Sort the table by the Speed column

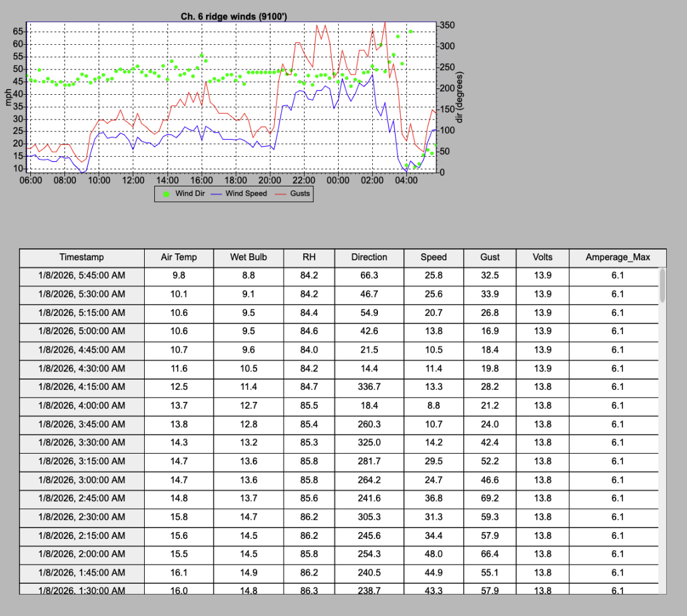point(434,257)
